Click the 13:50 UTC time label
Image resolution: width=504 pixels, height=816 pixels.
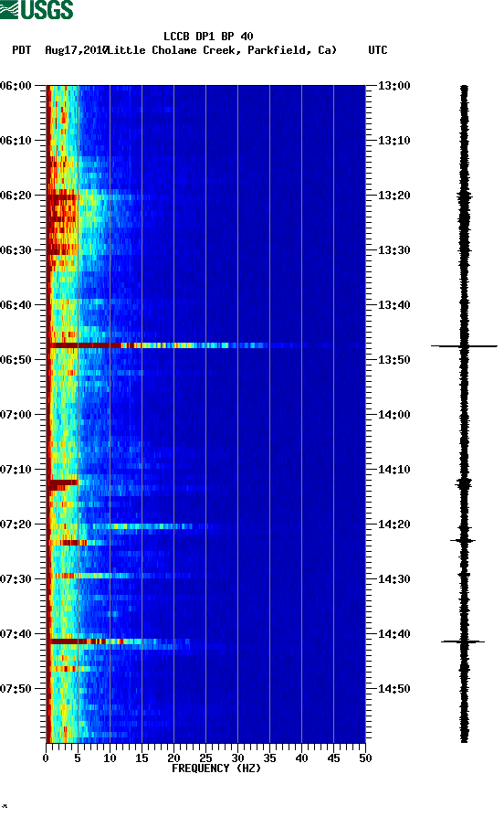coord(394,360)
